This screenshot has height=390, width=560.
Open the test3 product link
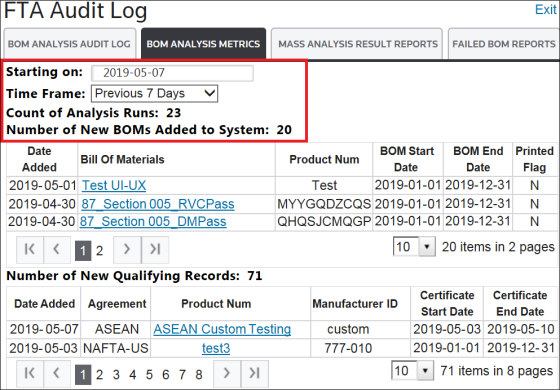click(216, 348)
